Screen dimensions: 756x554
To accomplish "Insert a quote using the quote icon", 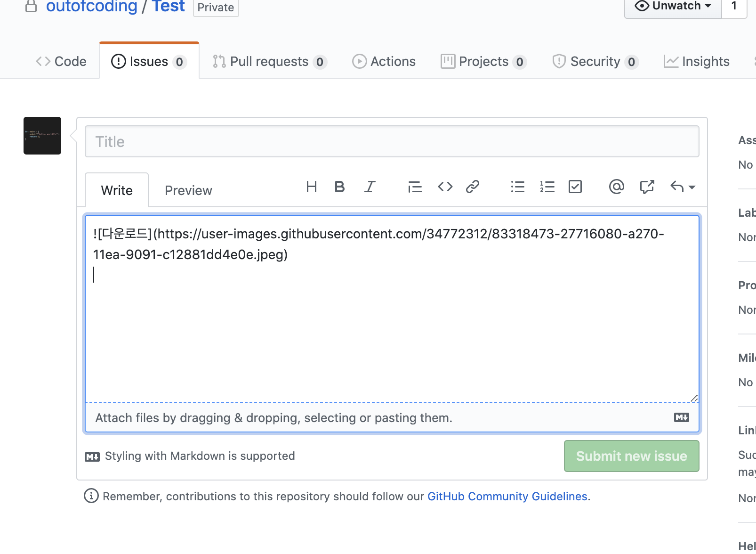I will (415, 187).
